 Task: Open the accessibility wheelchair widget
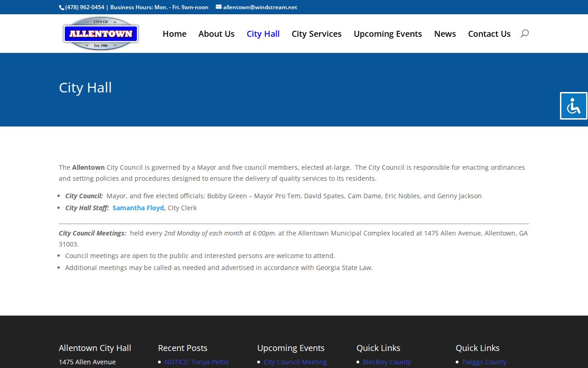[x=574, y=106]
